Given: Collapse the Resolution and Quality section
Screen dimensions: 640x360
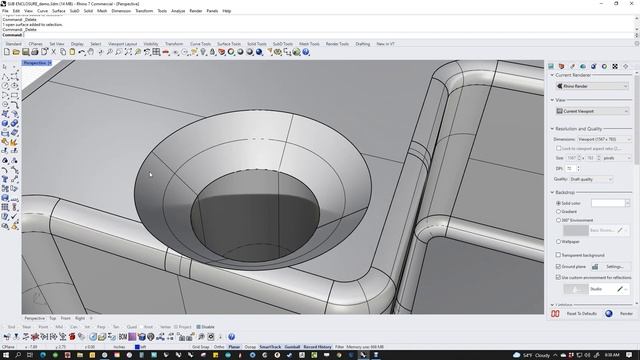Looking at the screenshot, I should 552,129.
